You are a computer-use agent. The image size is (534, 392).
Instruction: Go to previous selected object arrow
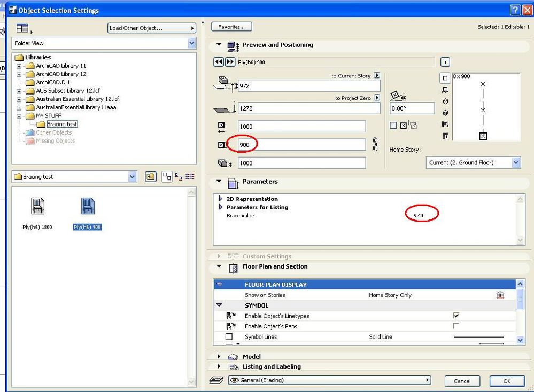point(219,62)
